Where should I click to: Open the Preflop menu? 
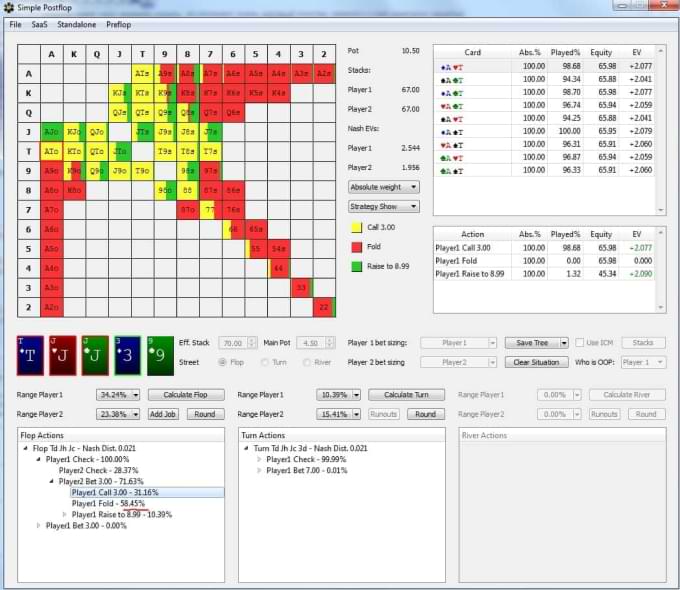click(118, 24)
